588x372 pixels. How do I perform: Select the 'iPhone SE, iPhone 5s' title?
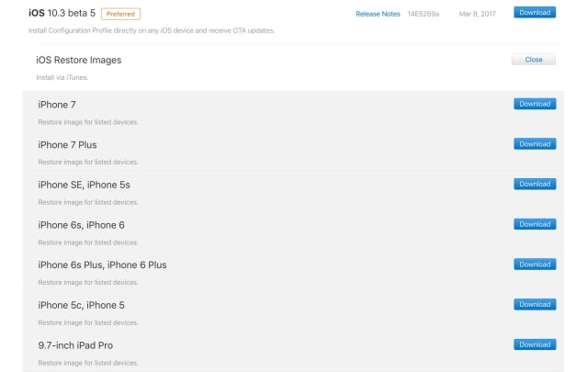click(x=84, y=185)
